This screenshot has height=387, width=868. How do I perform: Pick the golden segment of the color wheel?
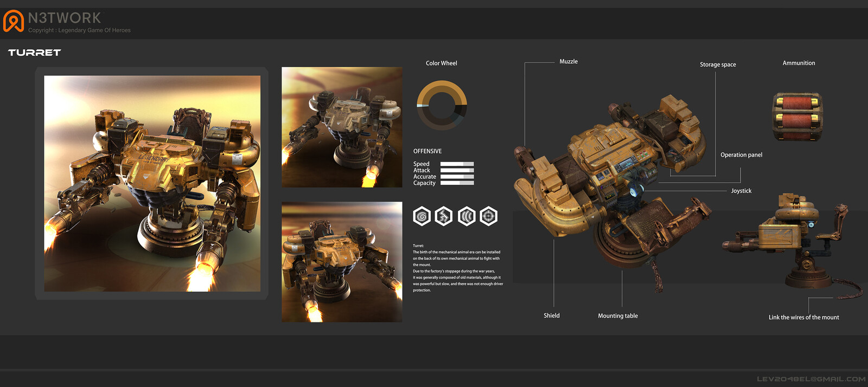point(442,87)
